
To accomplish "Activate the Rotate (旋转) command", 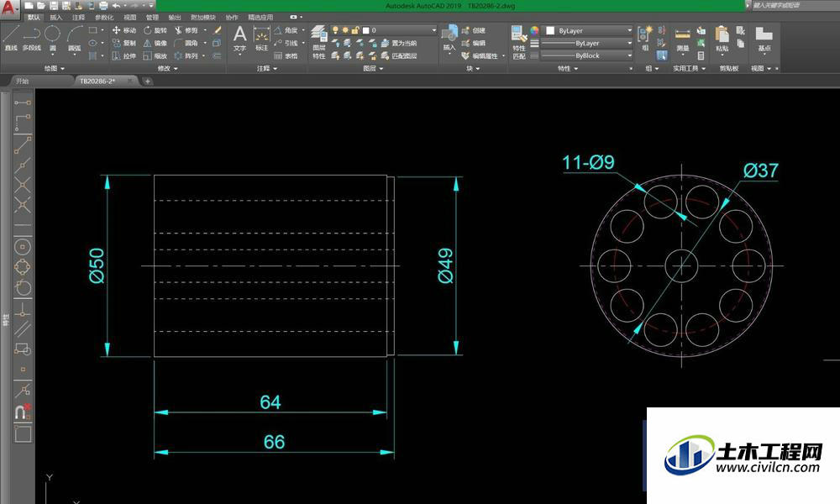I will point(156,30).
